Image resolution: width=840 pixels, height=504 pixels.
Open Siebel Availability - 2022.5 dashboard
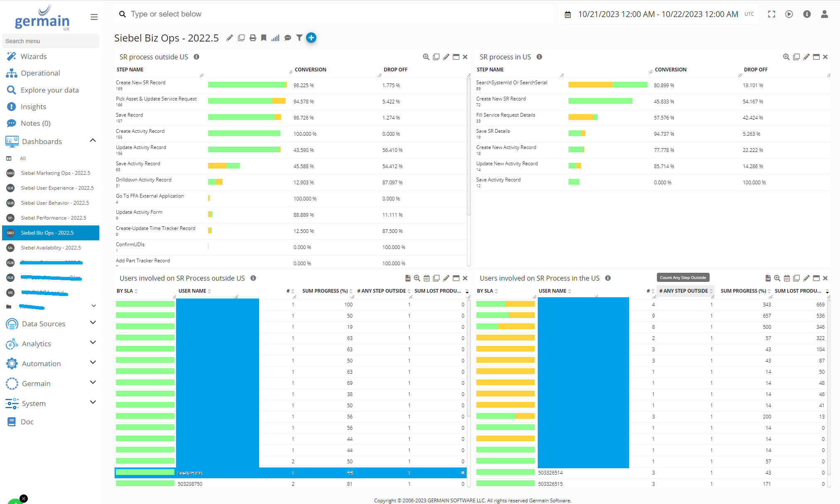point(51,248)
